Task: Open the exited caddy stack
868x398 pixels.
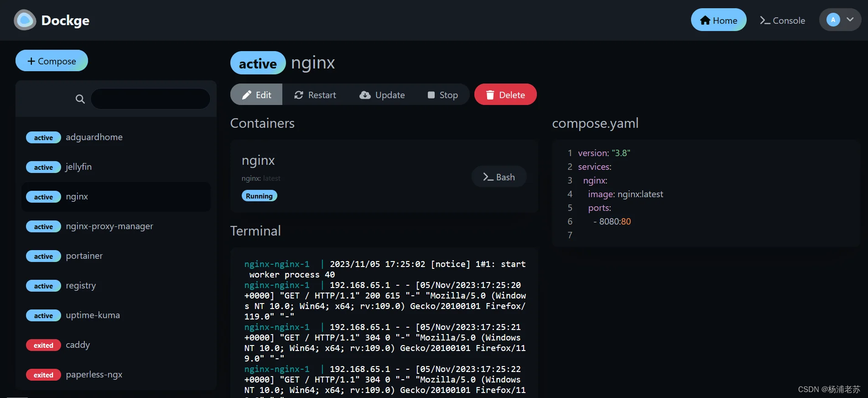Action: pyautogui.click(x=116, y=345)
